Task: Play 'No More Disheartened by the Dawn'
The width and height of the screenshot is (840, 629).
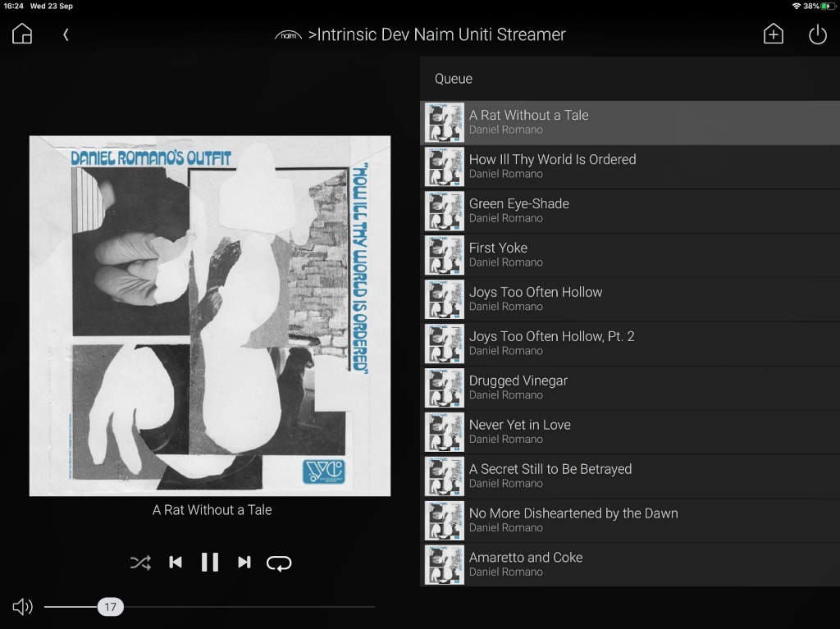Action: click(630, 520)
